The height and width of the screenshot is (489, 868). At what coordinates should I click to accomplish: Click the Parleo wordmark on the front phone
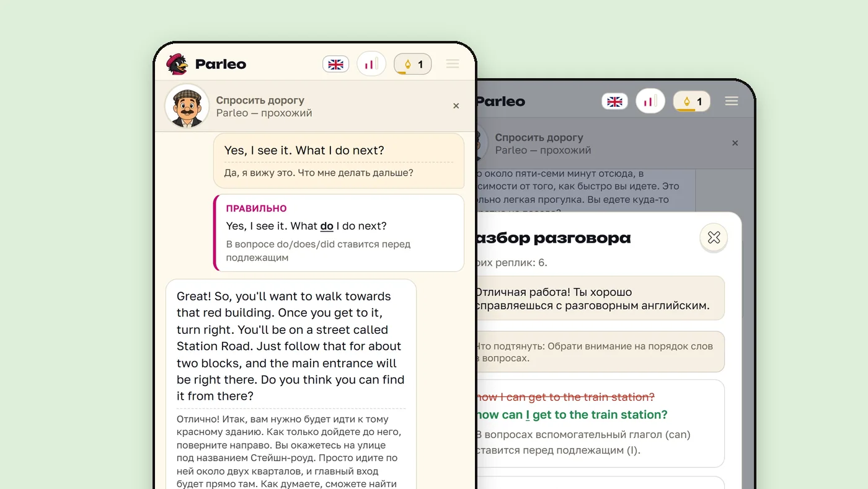coord(221,64)
